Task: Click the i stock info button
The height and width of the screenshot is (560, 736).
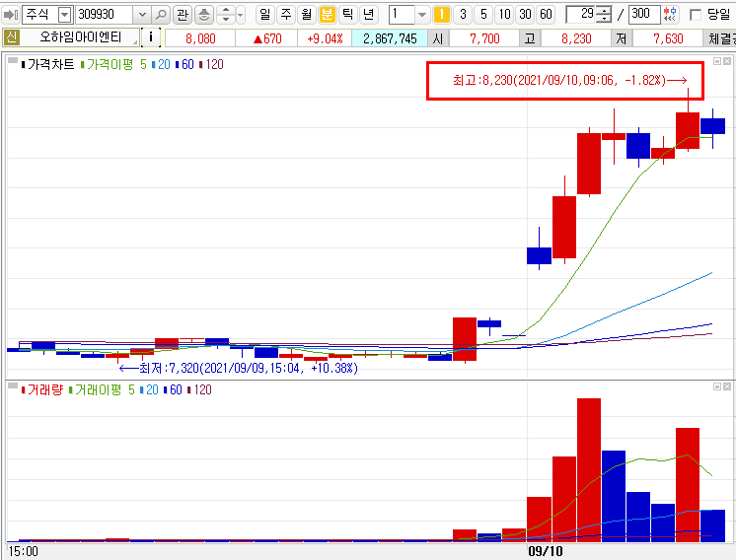Action: (x=151, y=37)
